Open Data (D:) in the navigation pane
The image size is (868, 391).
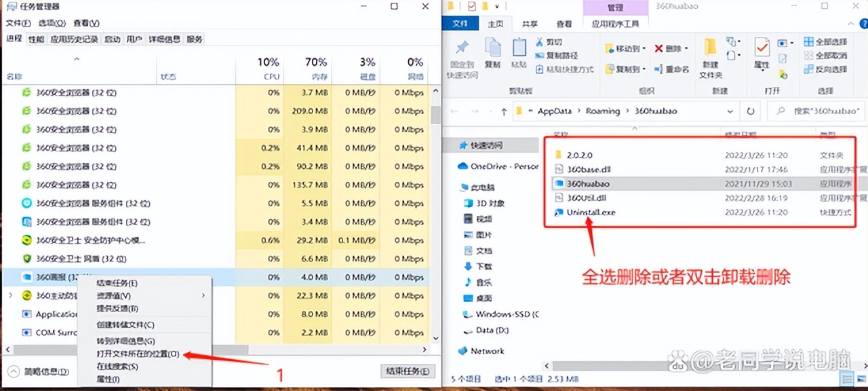point(493,331)
